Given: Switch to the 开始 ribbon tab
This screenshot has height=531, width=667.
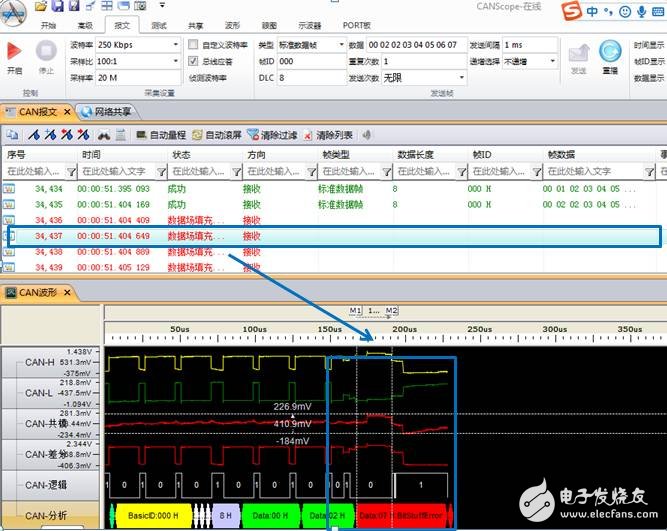Looking at the screenshot, I should tap(48, 26).
